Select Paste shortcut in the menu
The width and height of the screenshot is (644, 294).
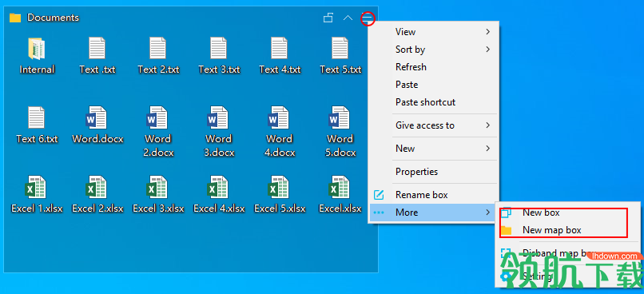click(433, 102)
